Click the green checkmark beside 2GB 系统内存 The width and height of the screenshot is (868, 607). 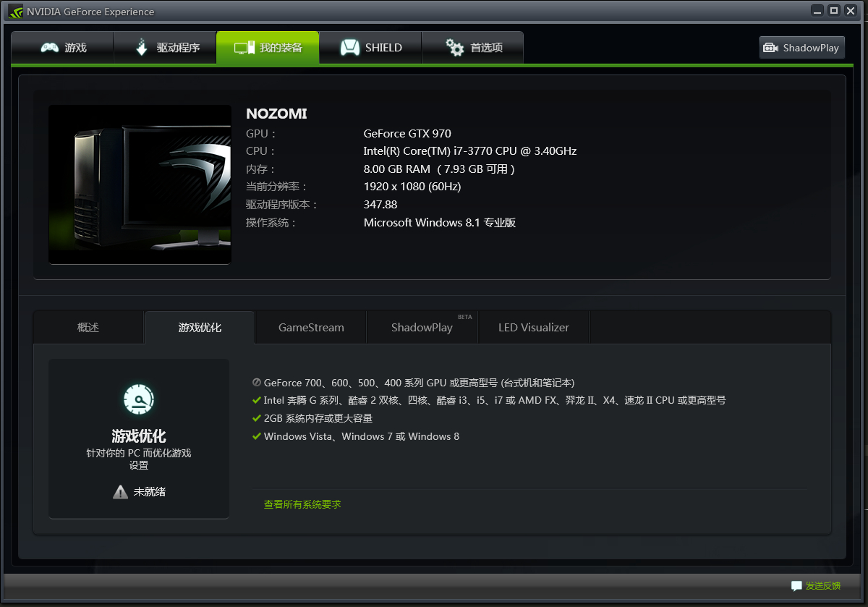256,418
